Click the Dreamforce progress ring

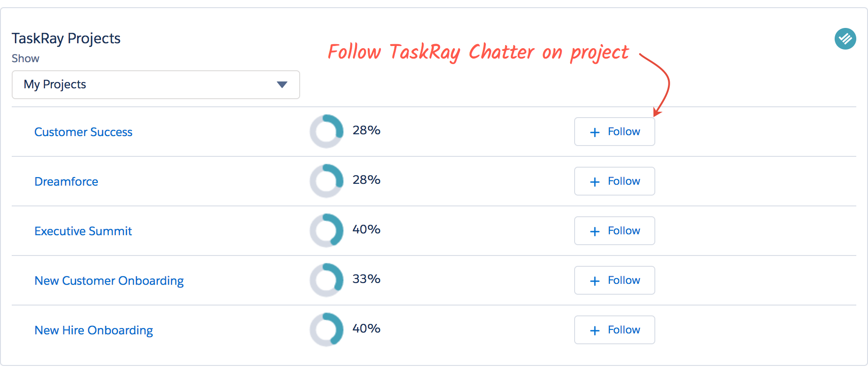click(327, 181)
